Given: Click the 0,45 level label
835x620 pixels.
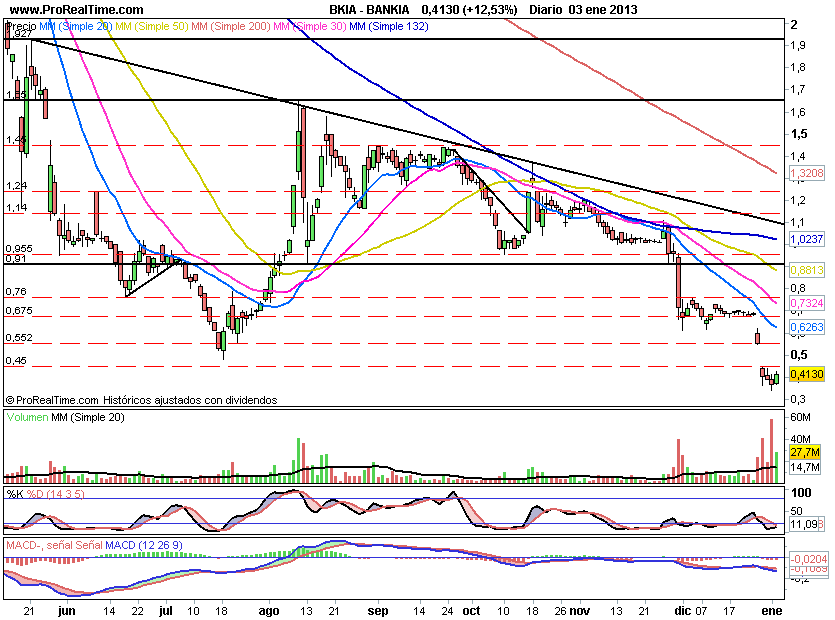Looking at the screenshot, I should click(x=16, y=361).
